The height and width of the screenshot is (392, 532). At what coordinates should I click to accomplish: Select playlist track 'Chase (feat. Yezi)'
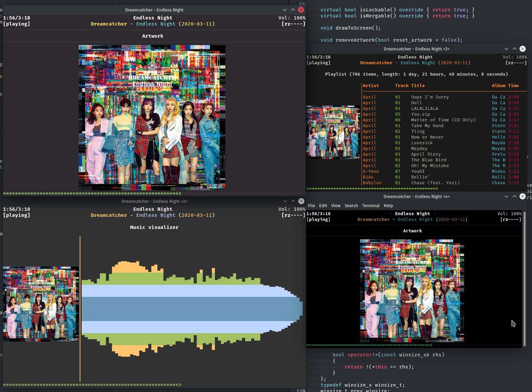pyautogui.click(x=441, y=183)
